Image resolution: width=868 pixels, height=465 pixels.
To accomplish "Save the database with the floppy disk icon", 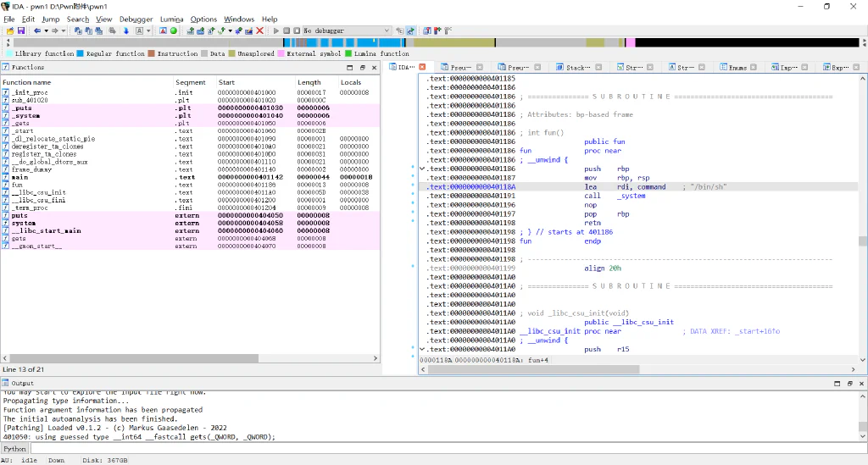I will point(21,31).
